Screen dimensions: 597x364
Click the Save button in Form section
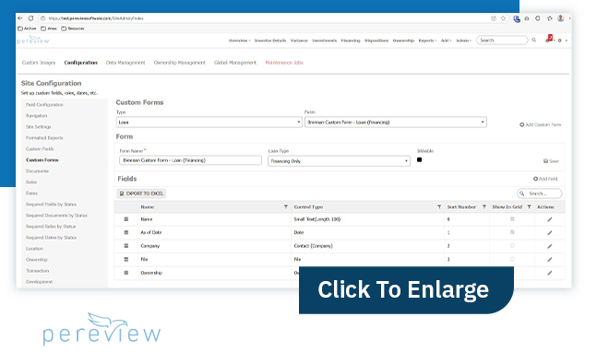coord(551,161)
